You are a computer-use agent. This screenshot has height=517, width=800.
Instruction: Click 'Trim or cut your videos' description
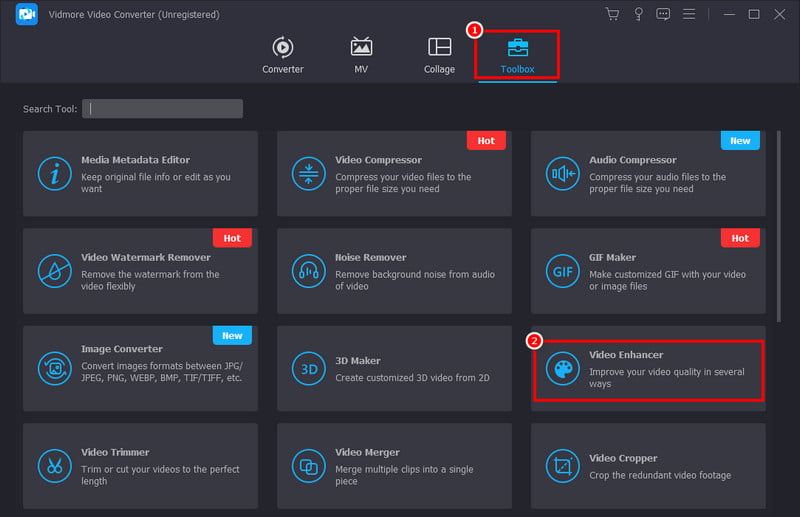[x=160, y=475]
